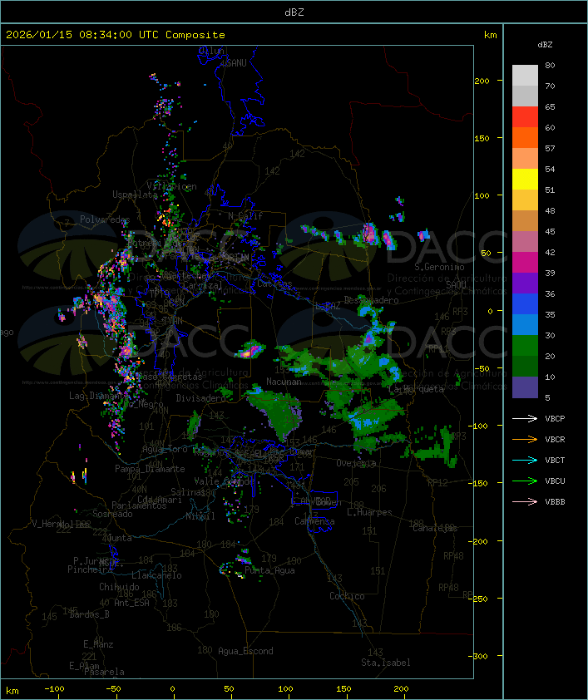Click the Uspallata place label

135,195
